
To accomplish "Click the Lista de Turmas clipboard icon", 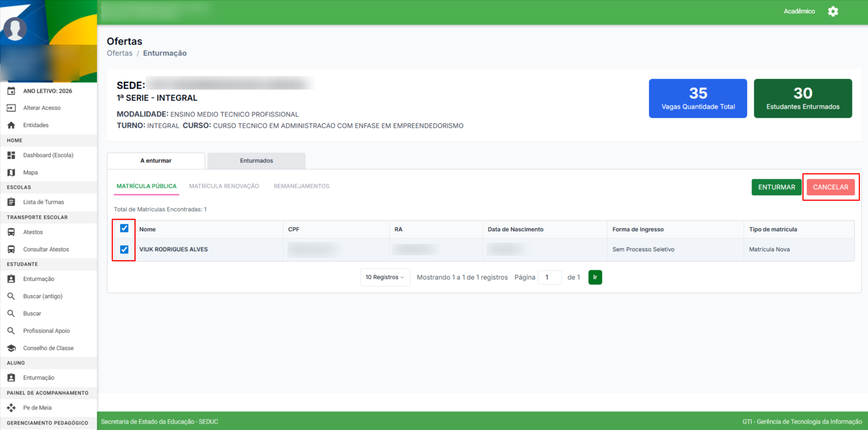I will click(11, 202).
